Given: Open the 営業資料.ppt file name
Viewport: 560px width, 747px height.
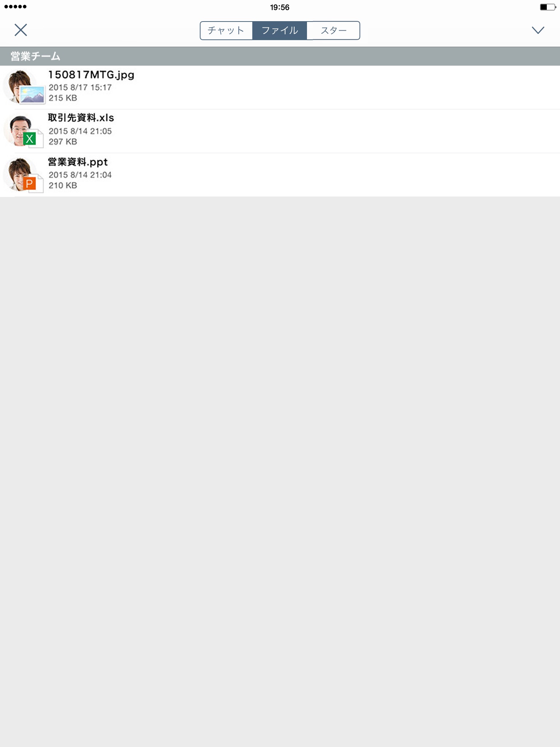Looking at the screenshot, I should point(78,162).
